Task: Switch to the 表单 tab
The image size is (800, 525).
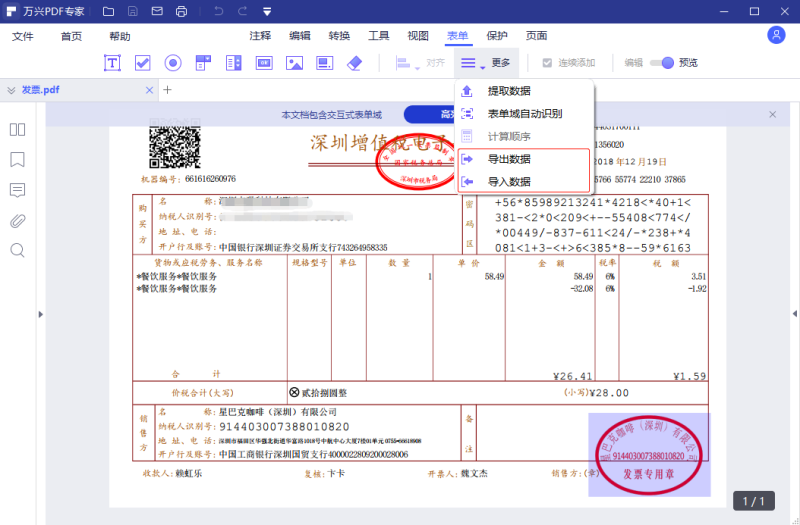Action: [458, 36]
